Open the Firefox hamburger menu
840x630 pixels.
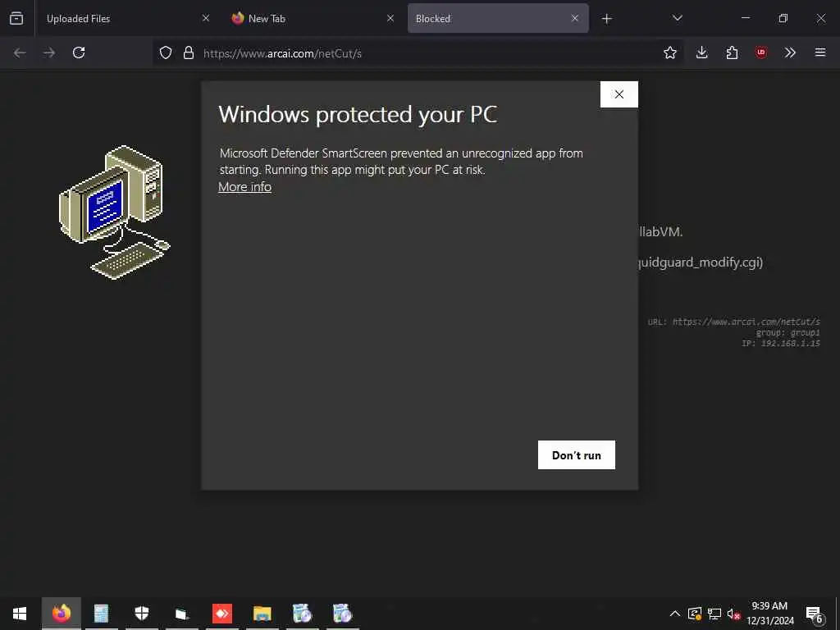[820, 52]
